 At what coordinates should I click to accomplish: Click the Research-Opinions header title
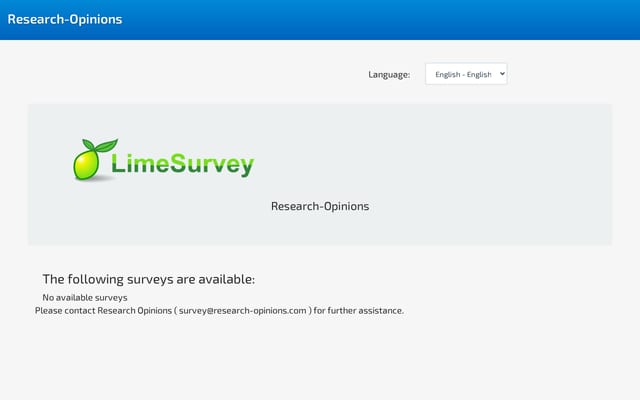(x=65, y=19)
